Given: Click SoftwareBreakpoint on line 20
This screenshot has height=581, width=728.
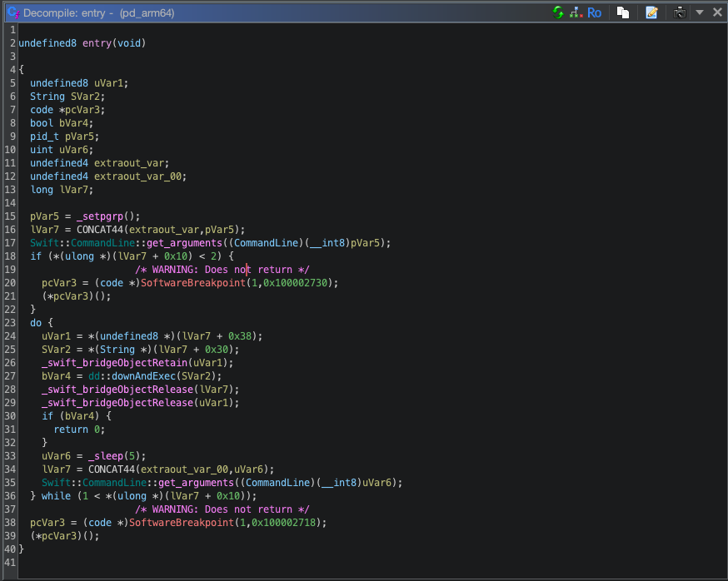Looking at the screenshot, I should pyautogui.click(x=193, y=283).
